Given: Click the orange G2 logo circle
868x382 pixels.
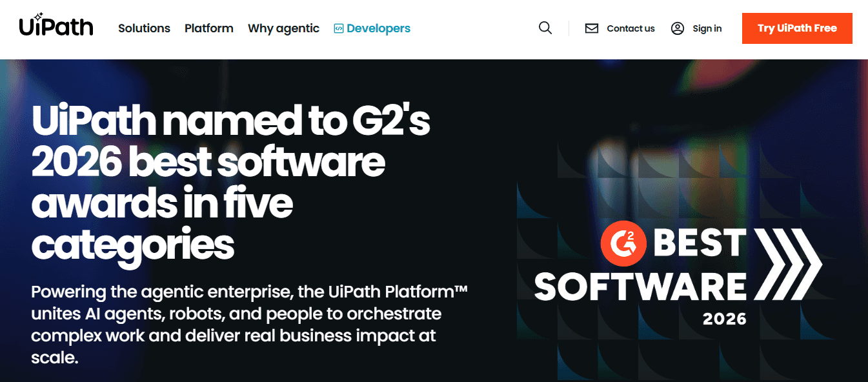Looking at the screenshot, I should 623,244.
